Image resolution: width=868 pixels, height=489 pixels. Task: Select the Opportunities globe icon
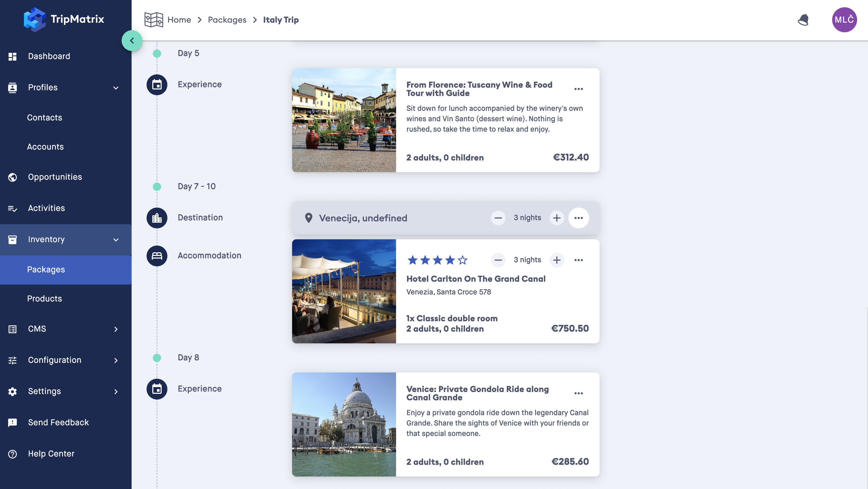pyautogui.click(x=12, y=177)
